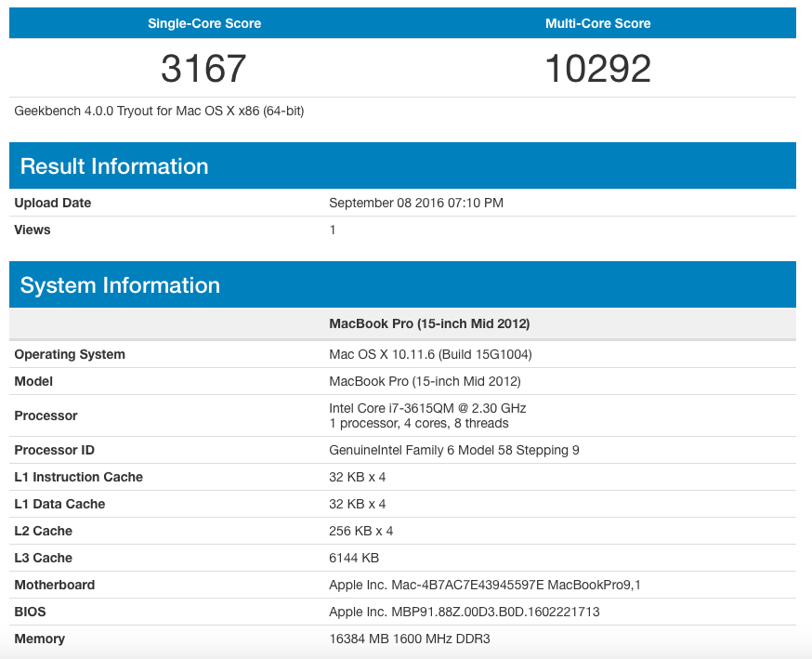The height and width of the screenshot is (659, 812).
Task: Click the Multi-Core Score heading
Action: (598, 23)
